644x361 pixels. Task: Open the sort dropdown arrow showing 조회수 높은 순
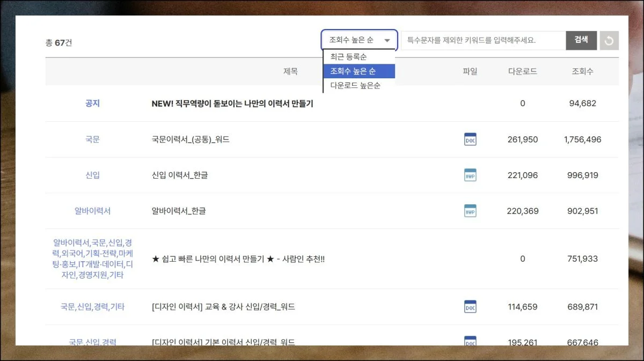387,40
